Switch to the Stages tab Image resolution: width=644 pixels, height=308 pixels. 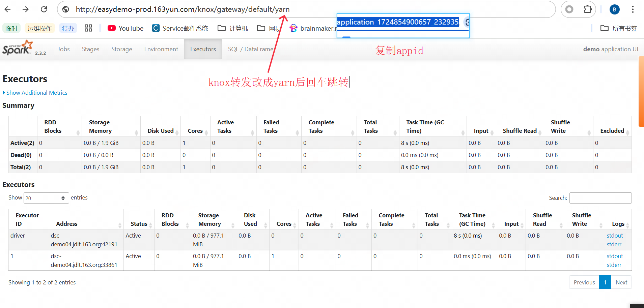90,49
